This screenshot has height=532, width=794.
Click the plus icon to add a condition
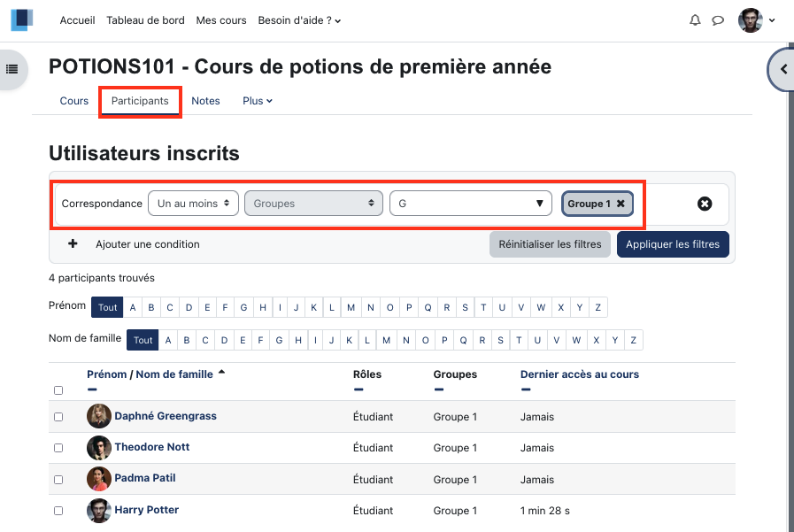click(x=73, y=244)
